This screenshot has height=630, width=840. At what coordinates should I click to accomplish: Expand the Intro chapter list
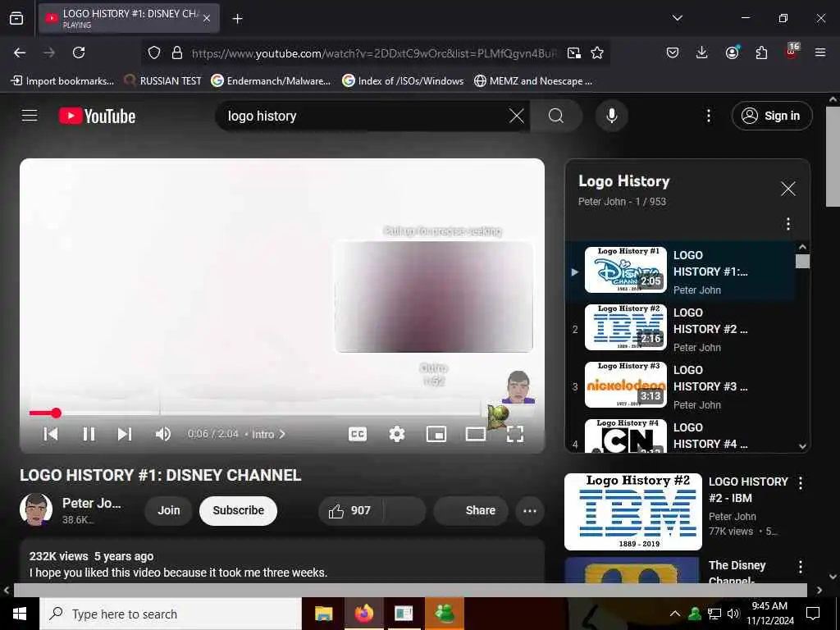point(268,434)
